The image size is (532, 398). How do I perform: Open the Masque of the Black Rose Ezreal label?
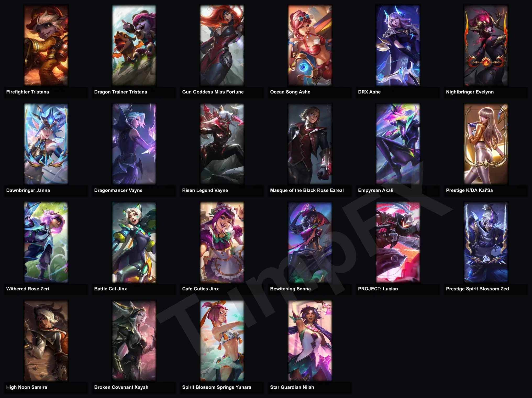click(307, 190)
